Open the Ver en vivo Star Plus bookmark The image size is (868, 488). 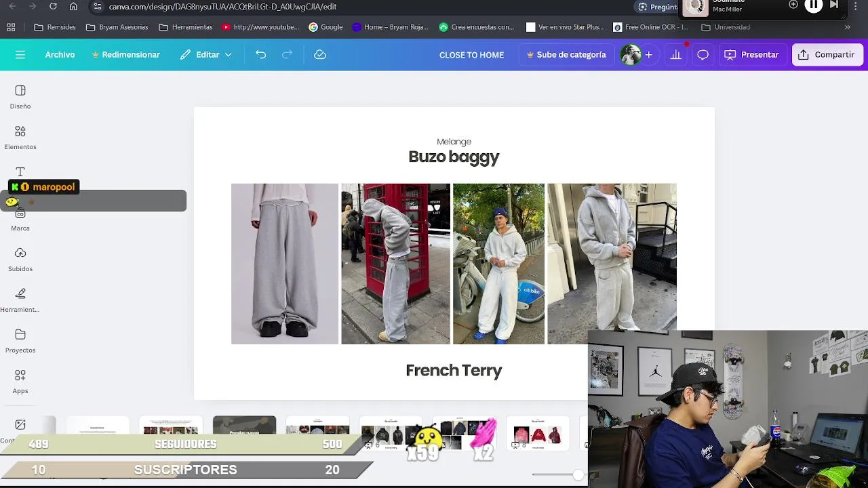coord(565,27)
